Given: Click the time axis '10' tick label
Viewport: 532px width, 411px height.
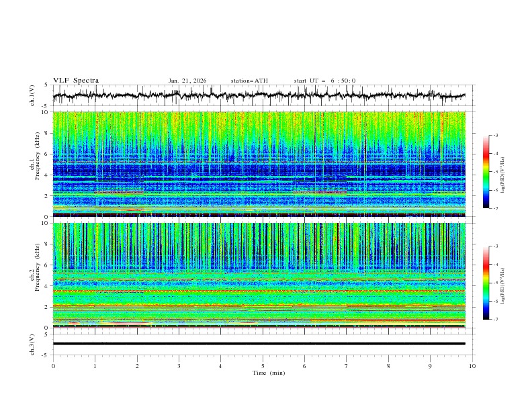Looking at the screenshot, I should (x=472, y=366).
